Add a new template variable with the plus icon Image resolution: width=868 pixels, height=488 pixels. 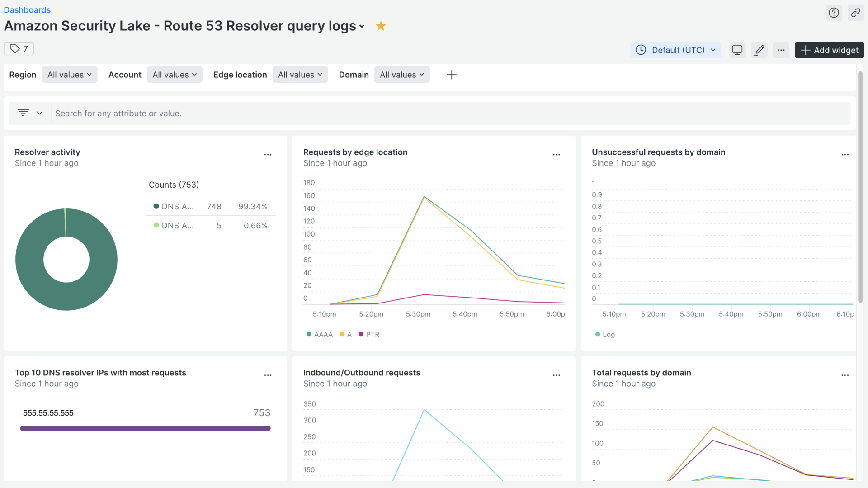[x=451, y=75]
